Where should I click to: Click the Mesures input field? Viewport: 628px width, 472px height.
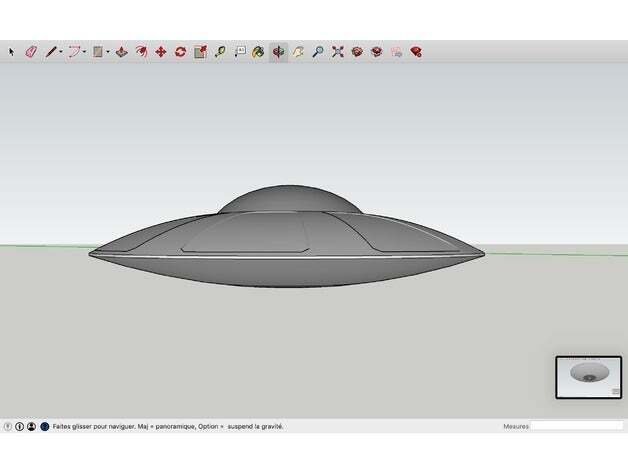[x=576, y=426]
